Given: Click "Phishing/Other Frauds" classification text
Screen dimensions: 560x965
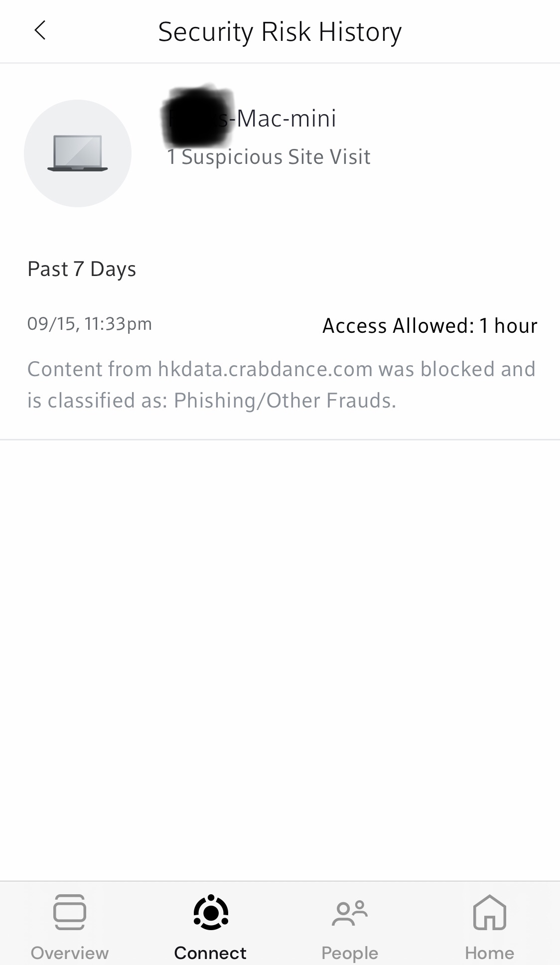Looking at the screenshot, I should click(284, 401).
